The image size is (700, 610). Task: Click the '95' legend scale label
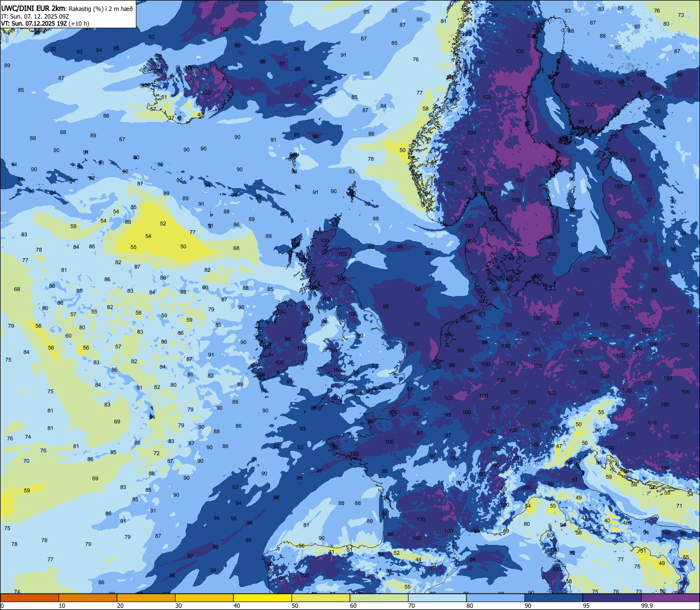[x=586, y=605]
